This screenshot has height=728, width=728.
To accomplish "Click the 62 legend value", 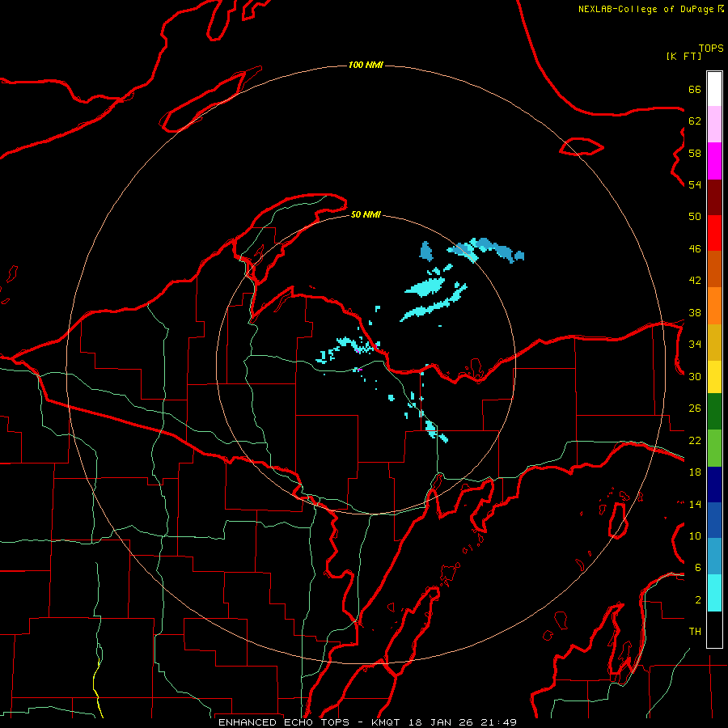I will click(695, 121).
